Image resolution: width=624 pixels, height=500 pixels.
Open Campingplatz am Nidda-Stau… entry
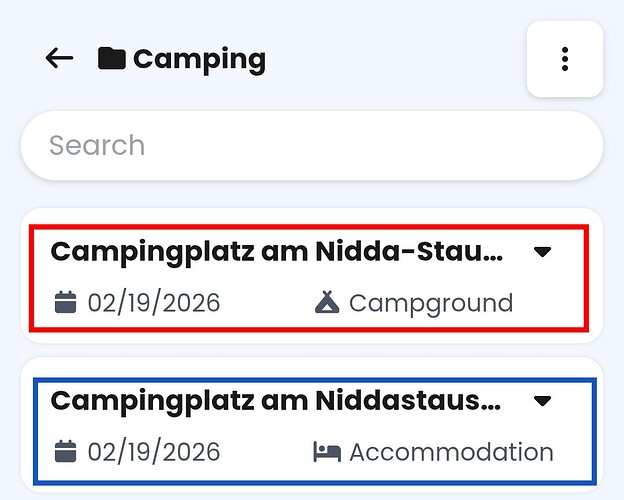tap(276, 252)
